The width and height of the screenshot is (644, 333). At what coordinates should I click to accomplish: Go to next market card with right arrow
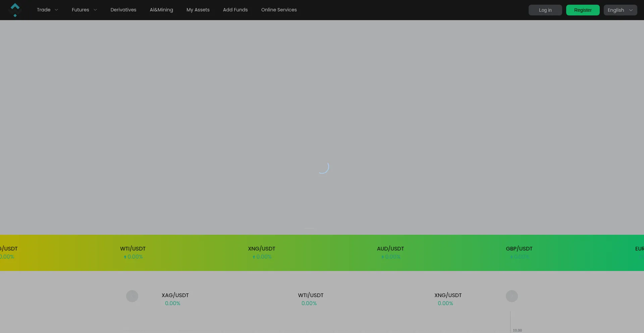pos(512,296)
